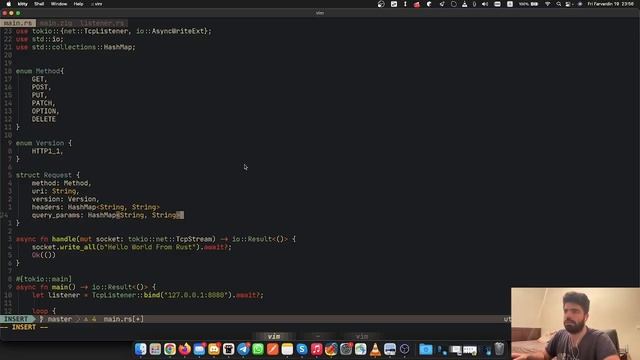This screenshot has height=360, width=640.
Task: Open Skype from the dock
Action: click(x=302, y=349)
